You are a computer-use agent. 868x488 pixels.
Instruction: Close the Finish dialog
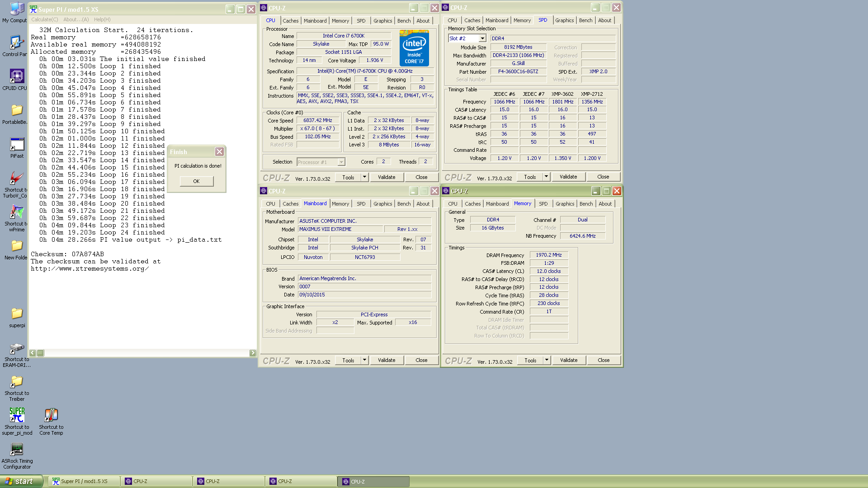[219, 152]
